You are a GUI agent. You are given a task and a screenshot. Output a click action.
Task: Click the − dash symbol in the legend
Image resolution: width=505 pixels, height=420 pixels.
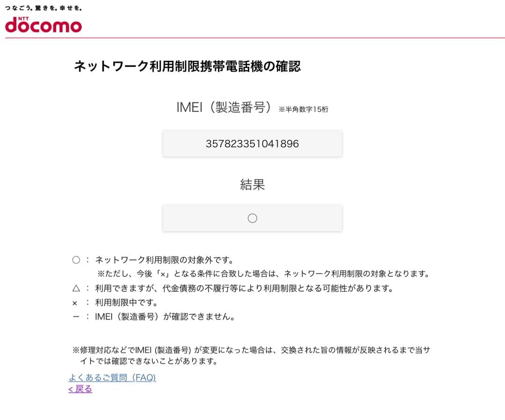tap(76, 317)
